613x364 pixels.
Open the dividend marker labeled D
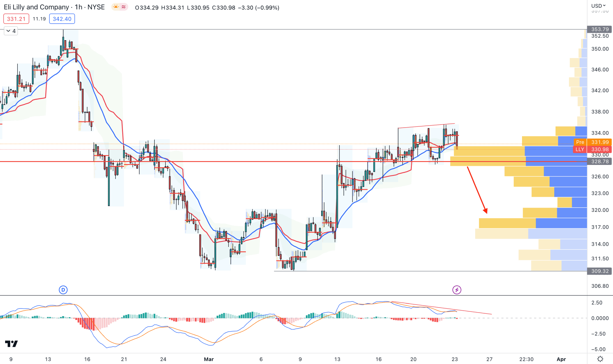63,290
